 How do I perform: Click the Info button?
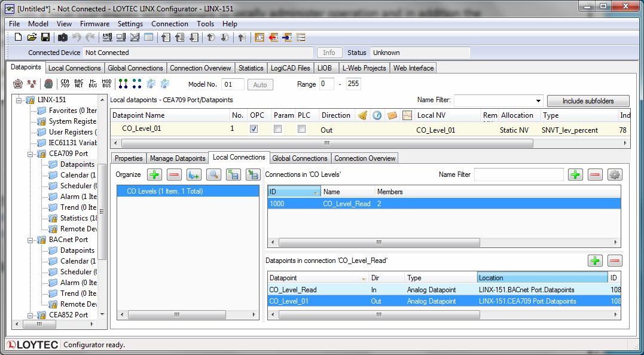pos(329,53)
